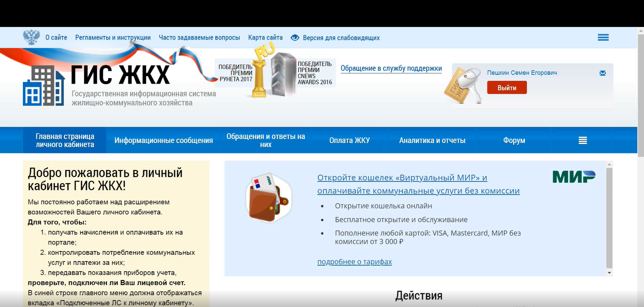644x307 pixels.
Task: Click the banner scrollbar up arrow
Action: pos(609,165)
